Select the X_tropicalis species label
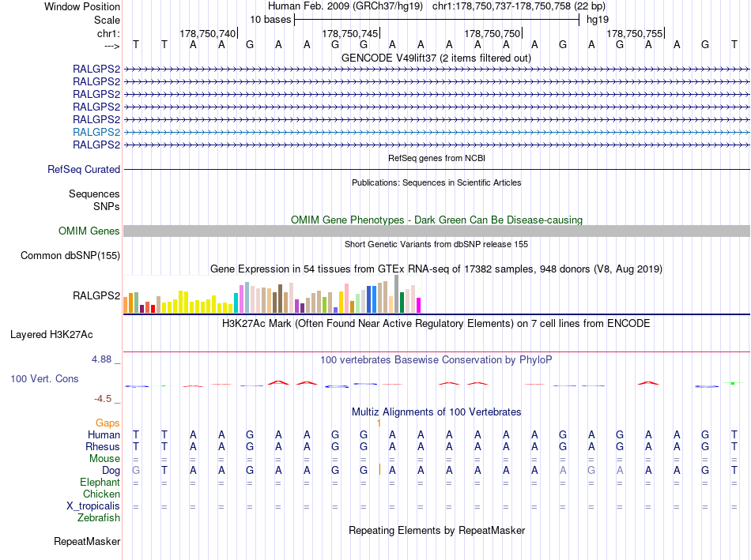The image size is (751, 560). (93, 506)
